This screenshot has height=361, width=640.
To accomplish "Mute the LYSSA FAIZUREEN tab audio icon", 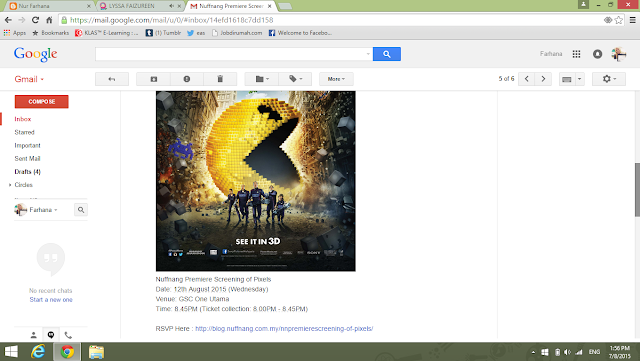I will pyautogui.click(x=171, y=6).
